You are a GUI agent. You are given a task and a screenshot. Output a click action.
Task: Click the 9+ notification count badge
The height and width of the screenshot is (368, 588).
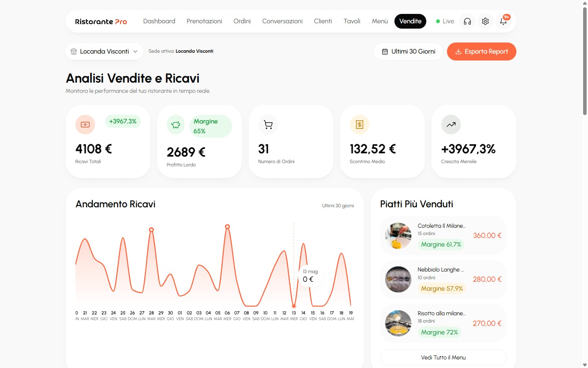(507, 17)
